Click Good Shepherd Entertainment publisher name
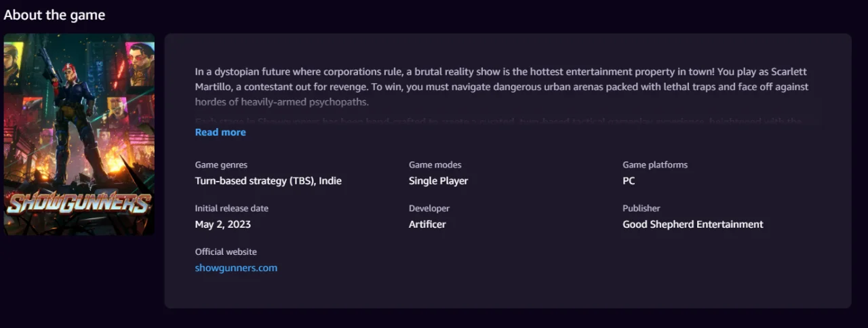868x328 pixels. 693,224
